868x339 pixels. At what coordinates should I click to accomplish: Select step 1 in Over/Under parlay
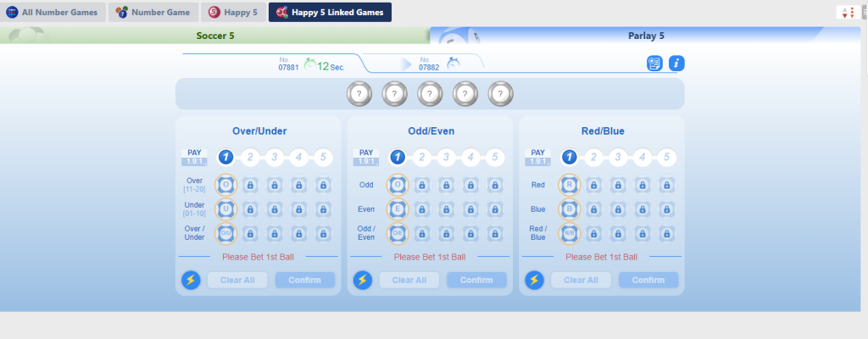tap(225, 158)
